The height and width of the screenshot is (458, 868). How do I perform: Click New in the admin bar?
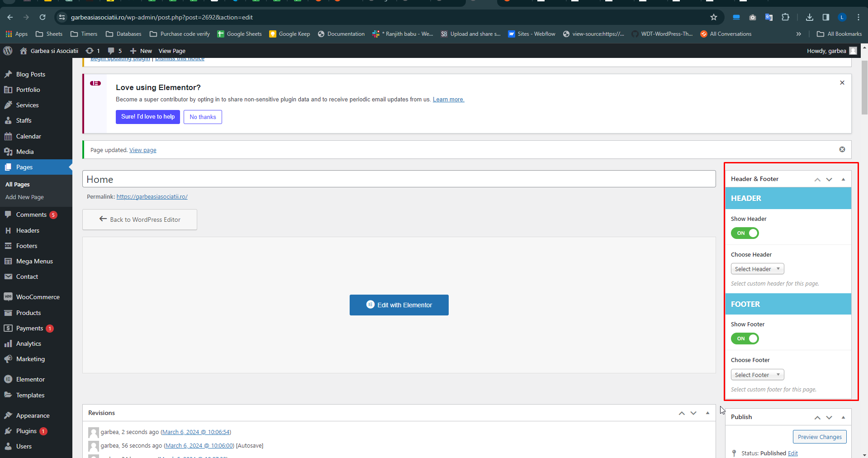(141, 51)
